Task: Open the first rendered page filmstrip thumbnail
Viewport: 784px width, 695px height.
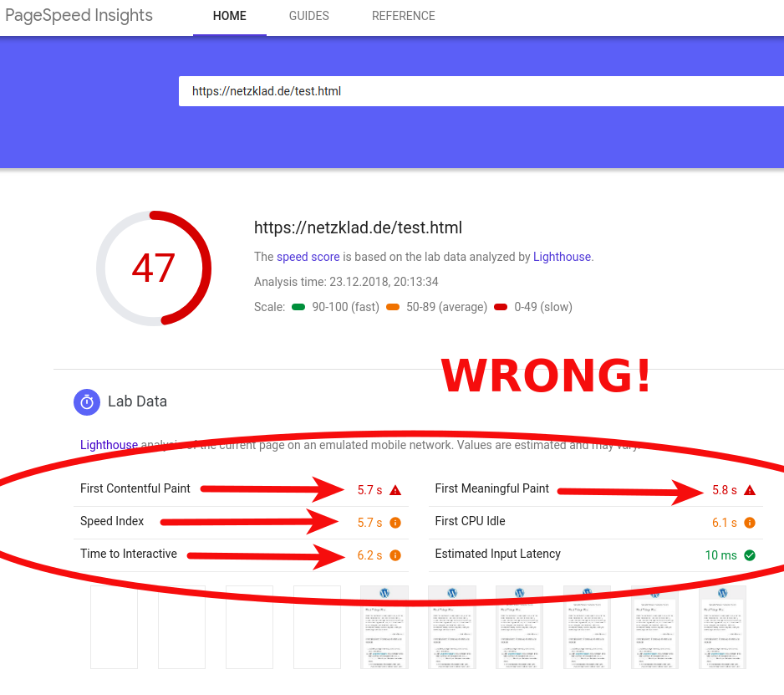Action: click(x=384, y=627)
